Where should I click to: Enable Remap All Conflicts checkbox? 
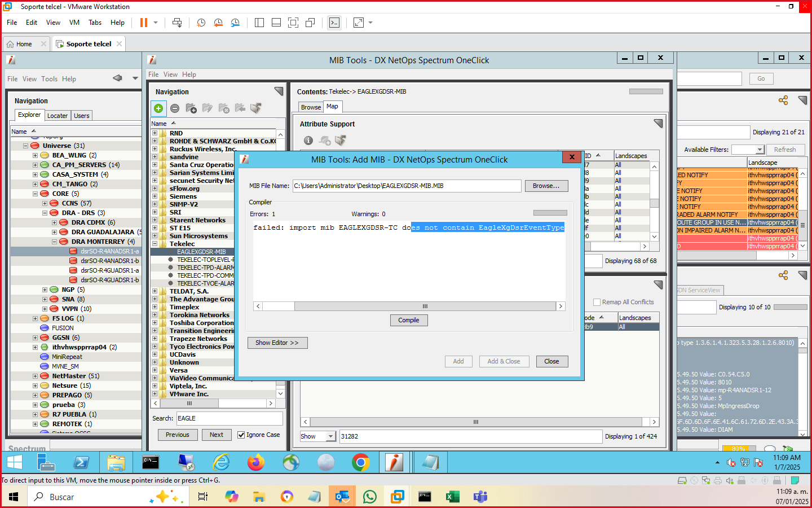[597, 302]
